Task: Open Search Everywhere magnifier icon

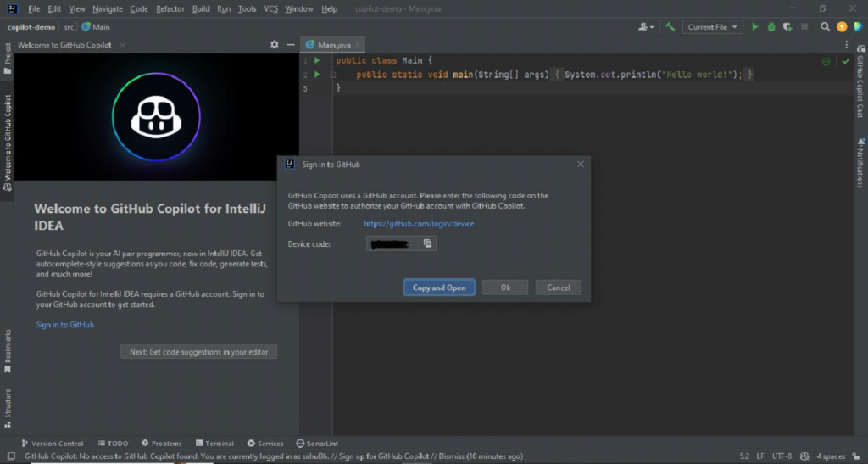Action: pyautogui.click(x=825, y=26)
